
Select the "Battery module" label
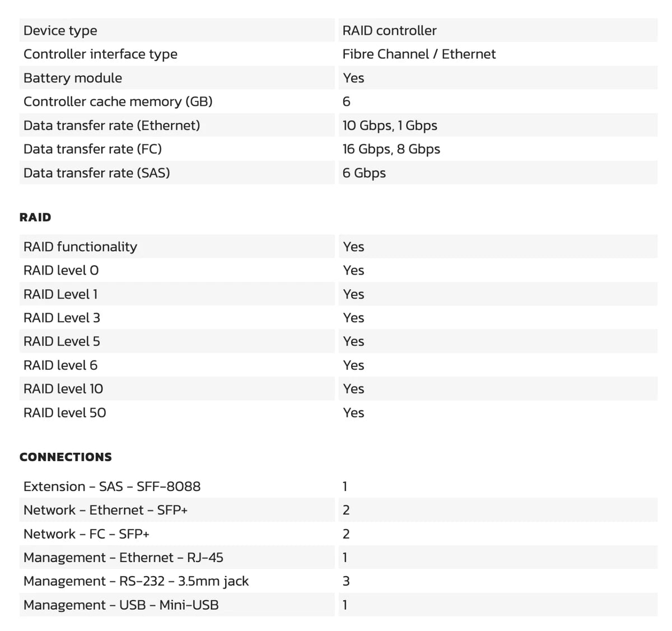tap(73, 78)
